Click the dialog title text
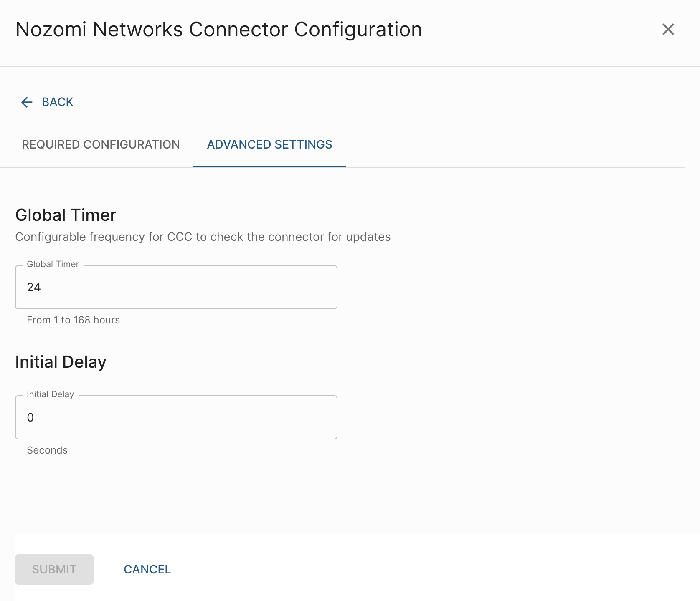 click(x=218, y=30)
